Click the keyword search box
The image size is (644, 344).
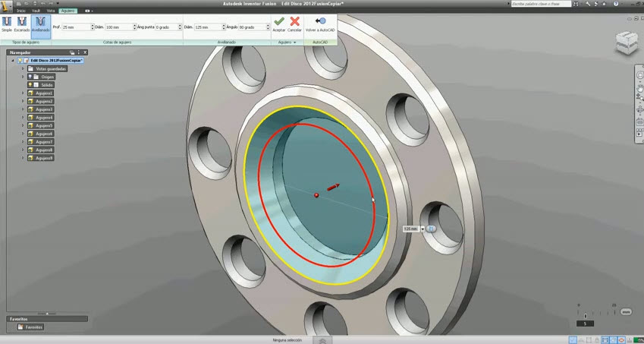[x=541, y=4]
